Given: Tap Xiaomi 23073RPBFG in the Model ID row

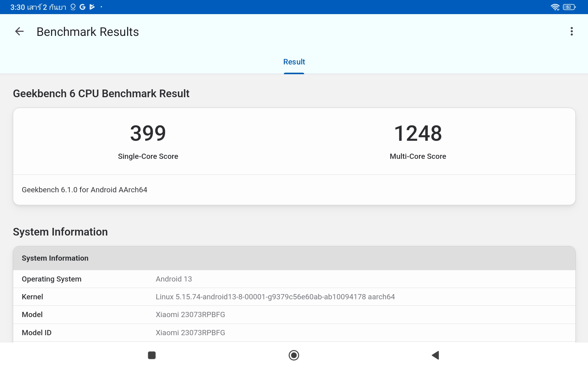Looking at the screenshot, I should 190,333.
